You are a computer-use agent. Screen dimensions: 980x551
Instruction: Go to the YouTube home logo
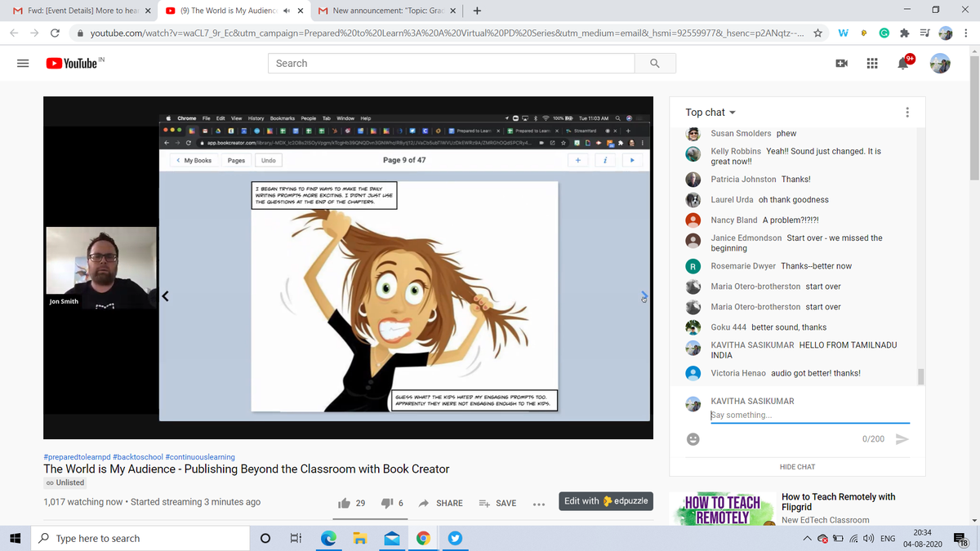[72, 63]
